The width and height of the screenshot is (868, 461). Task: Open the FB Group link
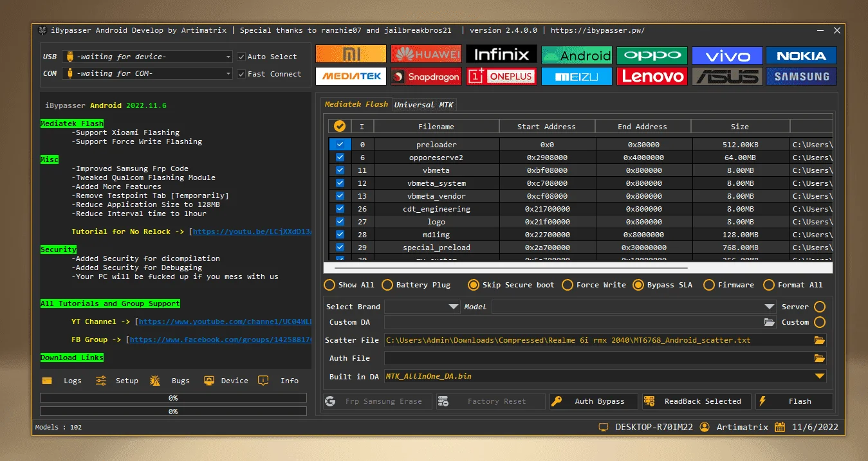[x=221, y=339]
